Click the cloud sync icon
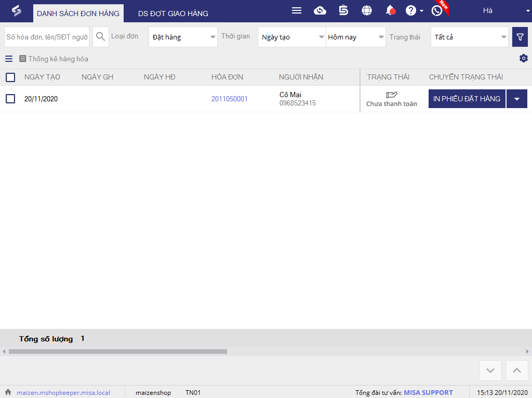532x398 pixels. [320, 10]
